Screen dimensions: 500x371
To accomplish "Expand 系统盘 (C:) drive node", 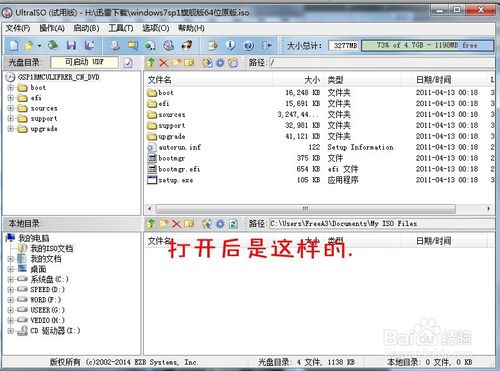I will 11,279.
